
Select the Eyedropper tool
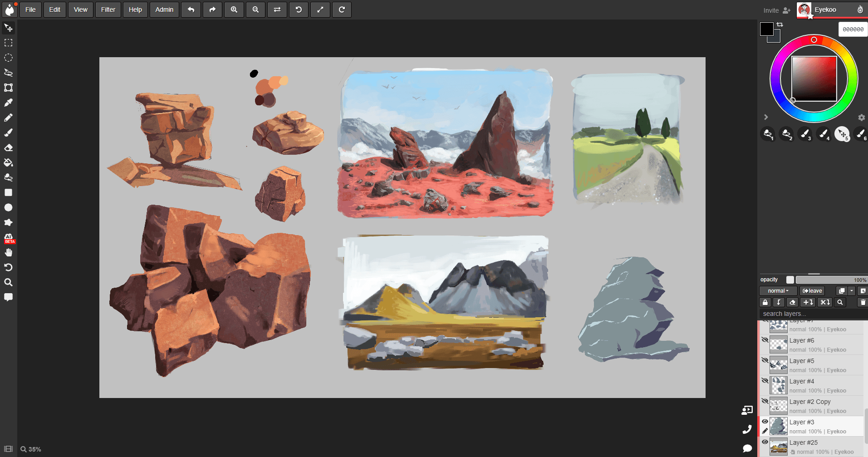[8, 103]
